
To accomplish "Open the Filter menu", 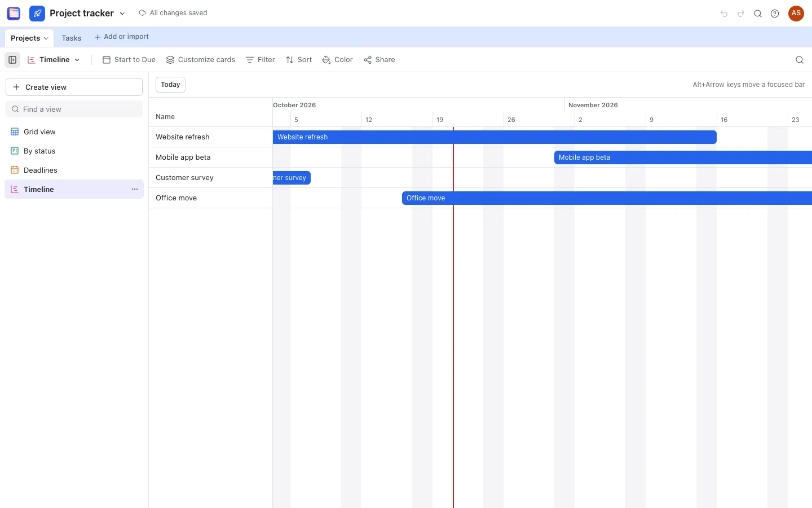I will click(261, 60).
